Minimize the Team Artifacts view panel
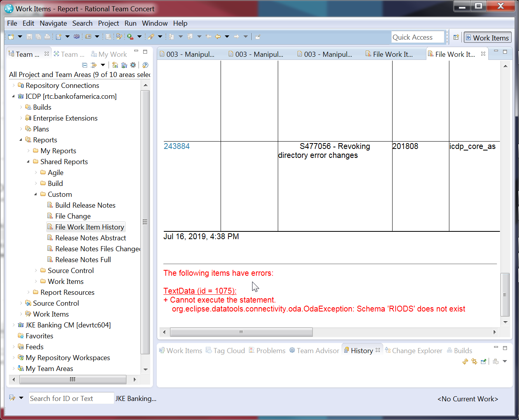This screenshot has width=519, height=420. click(x=136, y=51)
